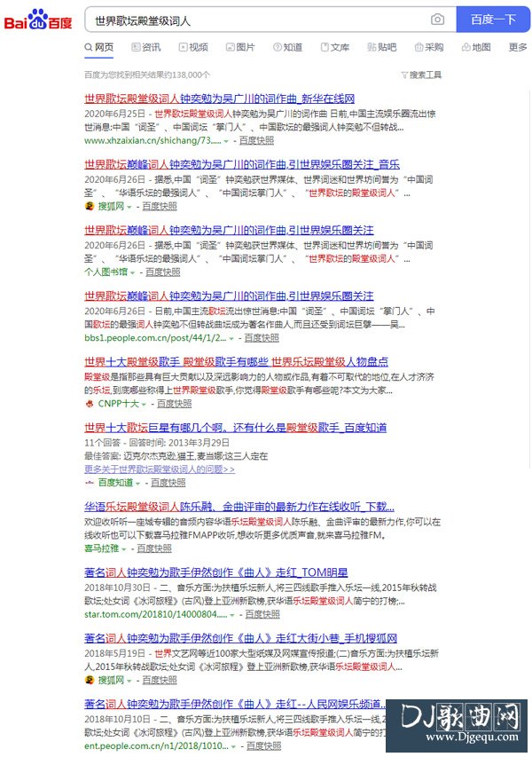Open result 世界十大殿堂级歌手 盘点
532x757 pixels.
(237, 361)
